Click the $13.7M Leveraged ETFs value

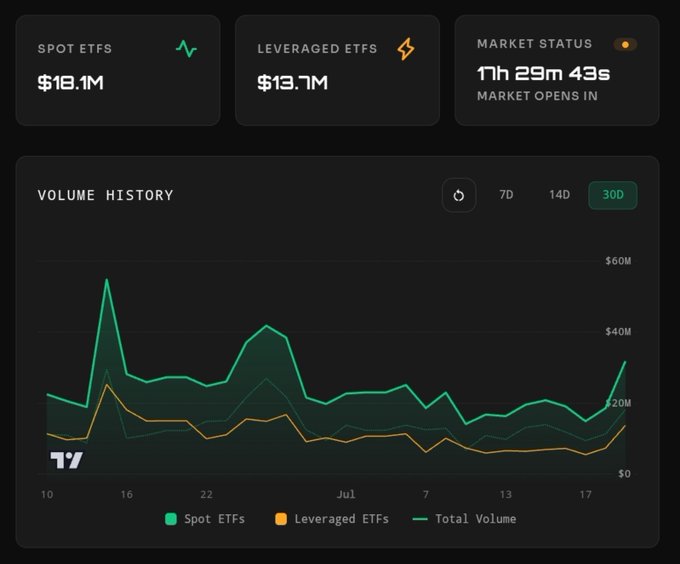pos(292,82)
